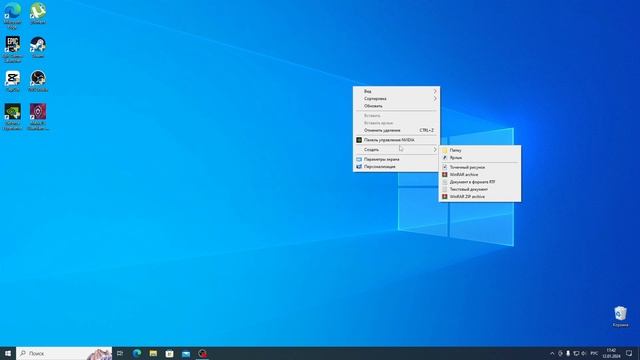Select maroon shortcut icon beside GeForce Experience

(38, 116)
